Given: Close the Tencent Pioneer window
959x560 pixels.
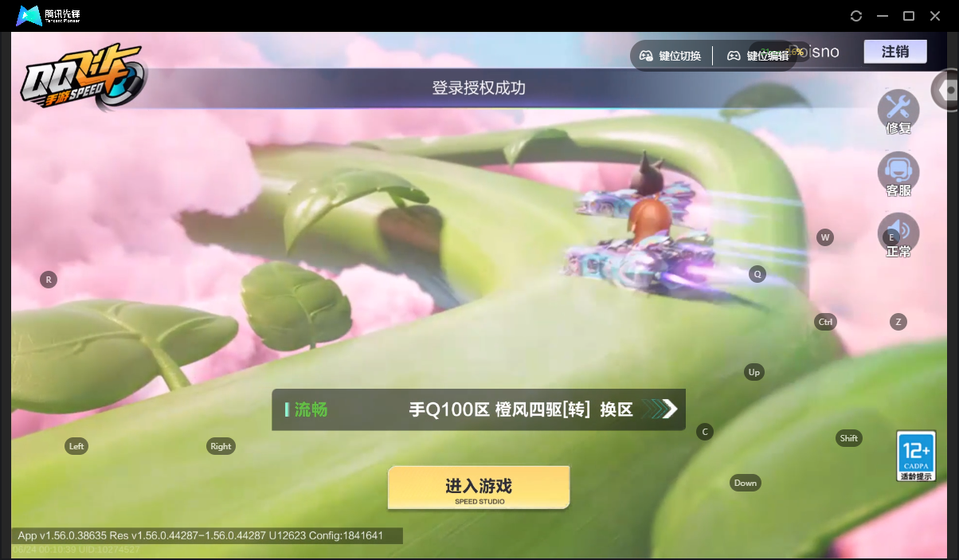Looking at the screenshot, I should 935,16.
